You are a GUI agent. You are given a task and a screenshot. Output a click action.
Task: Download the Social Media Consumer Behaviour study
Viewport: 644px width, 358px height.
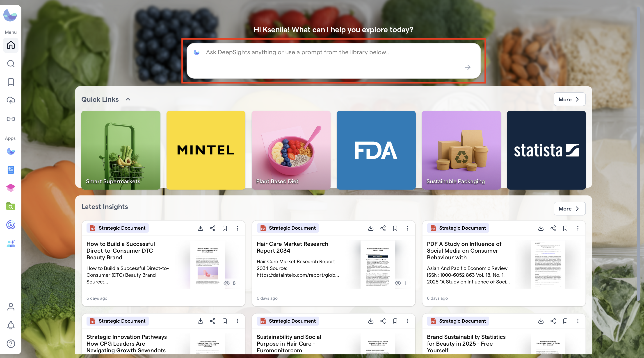[x=541, y=228]
